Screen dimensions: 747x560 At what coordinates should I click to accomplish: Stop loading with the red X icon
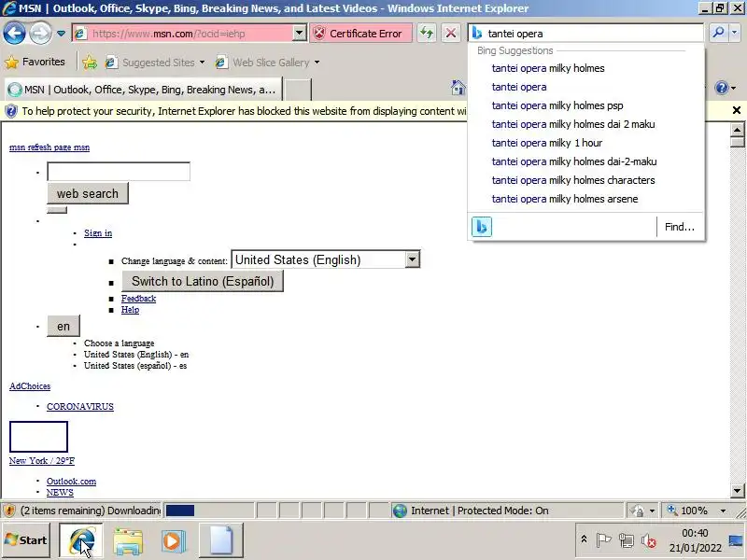click(x=451, y=34)
